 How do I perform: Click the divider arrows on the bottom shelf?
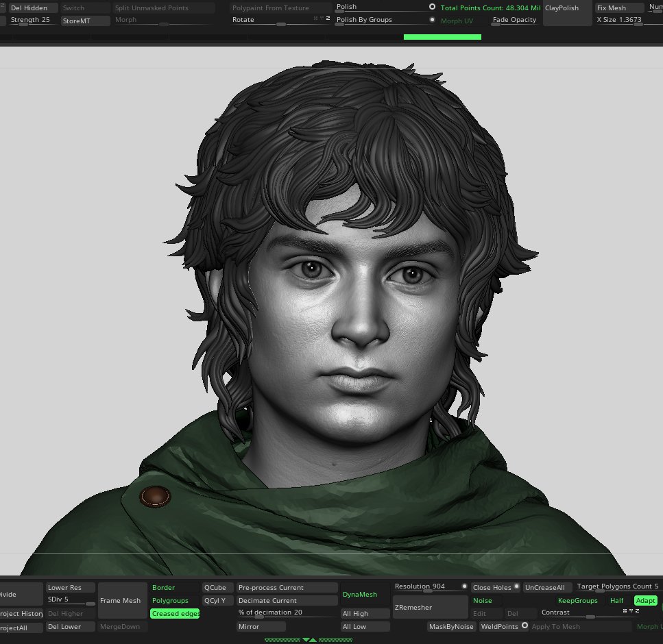tap(309, 640)
